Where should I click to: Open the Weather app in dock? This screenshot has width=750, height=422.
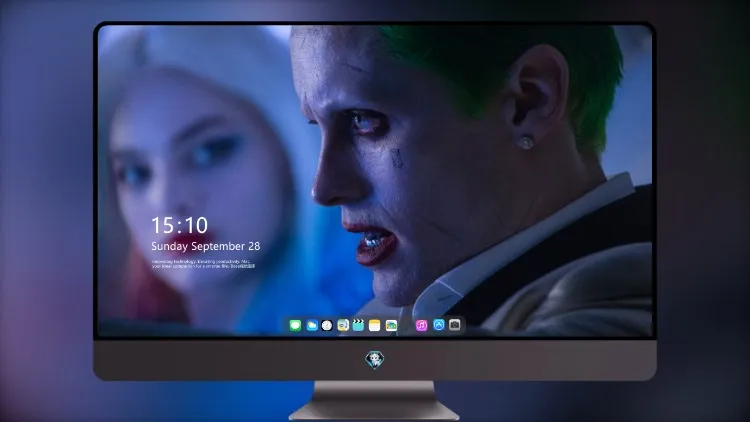tap(311, 325)
